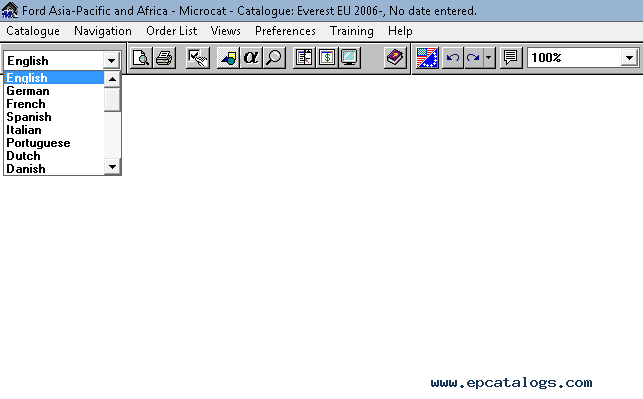
Task: Click the language list scroll down arrow
Action: tap(112, 166)
